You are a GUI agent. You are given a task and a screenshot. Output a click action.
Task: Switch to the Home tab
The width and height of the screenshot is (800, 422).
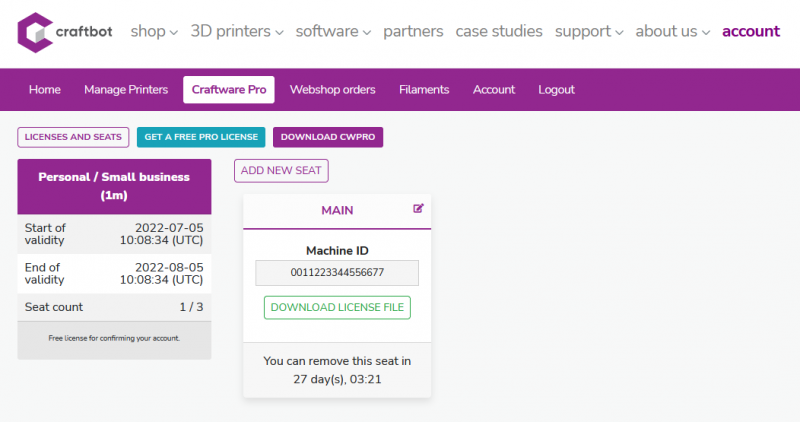45,90
